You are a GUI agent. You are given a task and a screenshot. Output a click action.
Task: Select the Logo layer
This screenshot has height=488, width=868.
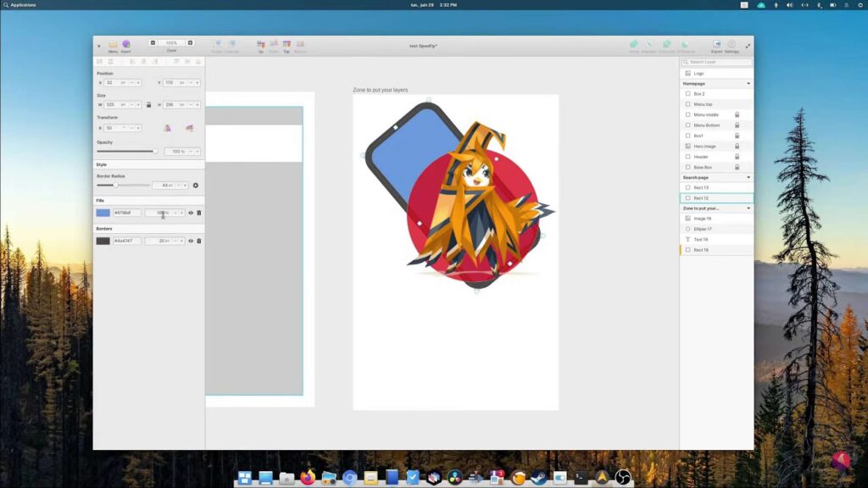(716, 73)
